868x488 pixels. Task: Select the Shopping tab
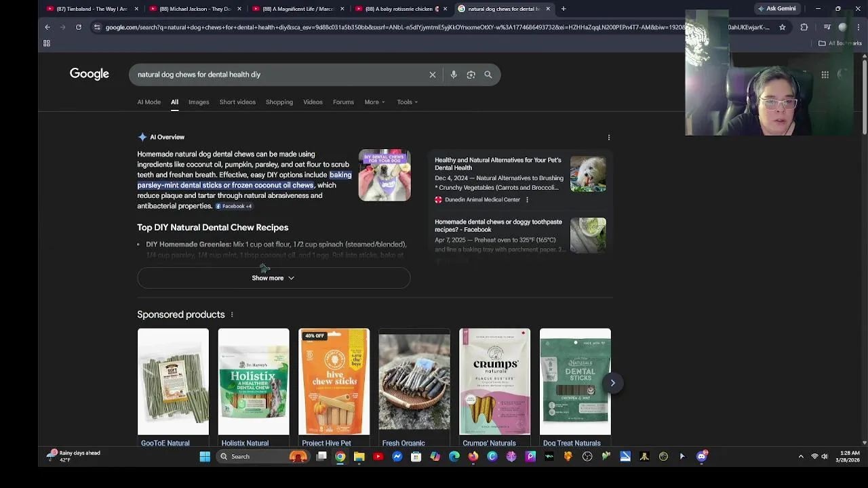[x=279, y=102]
